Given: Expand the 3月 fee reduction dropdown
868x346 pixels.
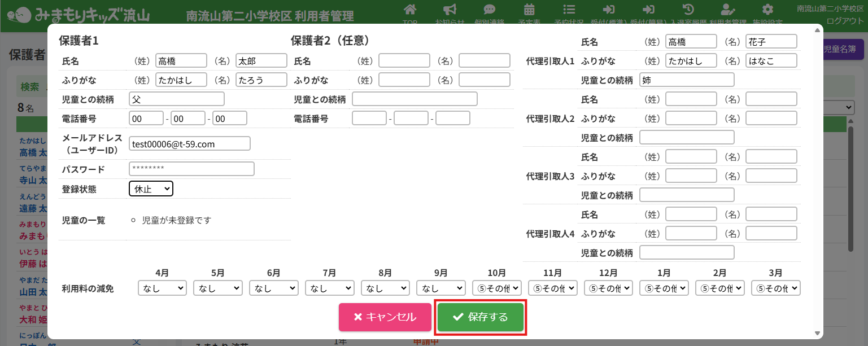Looking at the screenshot, I should point(775,288).
